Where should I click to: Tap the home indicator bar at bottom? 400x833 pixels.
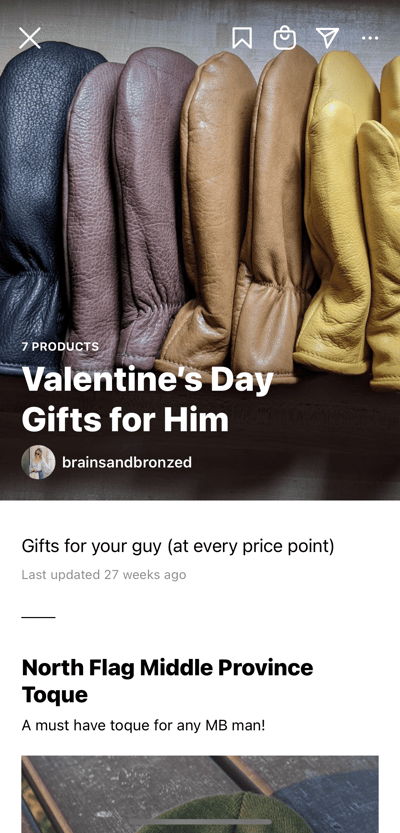200,822
